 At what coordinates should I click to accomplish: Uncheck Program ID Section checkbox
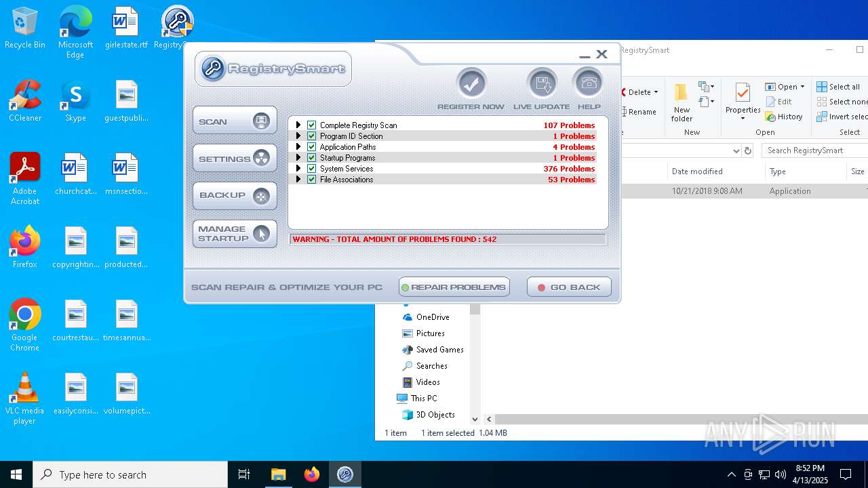click(x=312, y=136)
